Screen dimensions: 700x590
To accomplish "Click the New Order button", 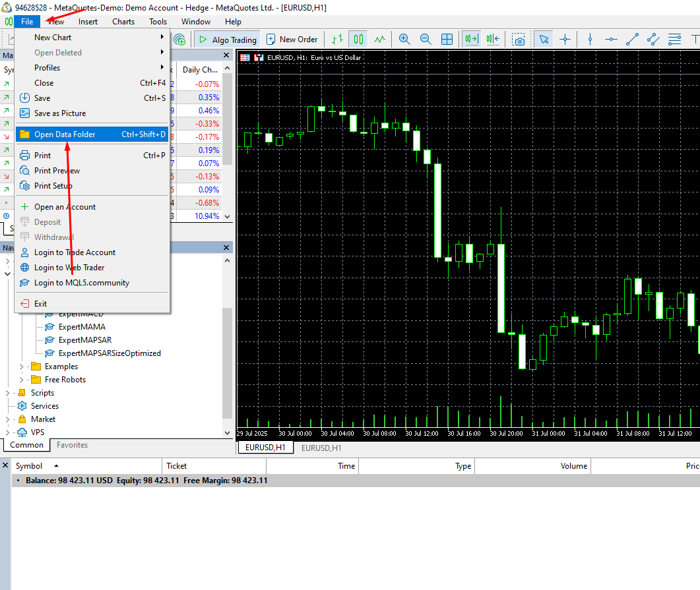I will [x=292, y=40].
